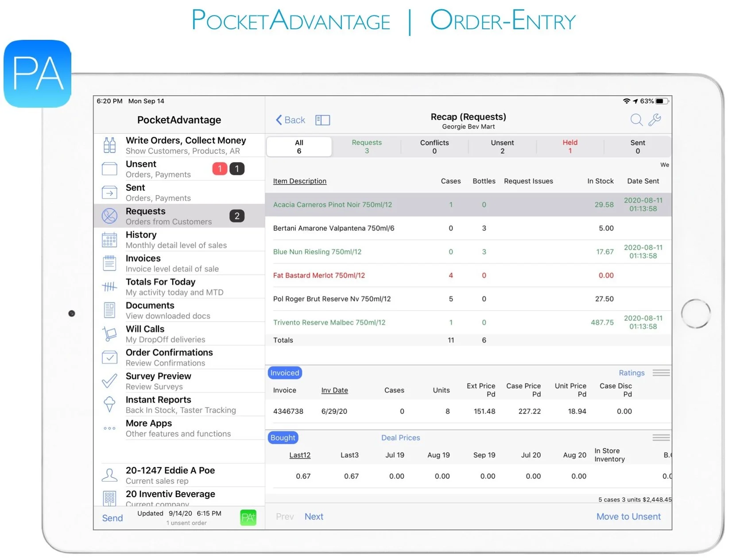Sort the list by Item Description

click(299, 181)
